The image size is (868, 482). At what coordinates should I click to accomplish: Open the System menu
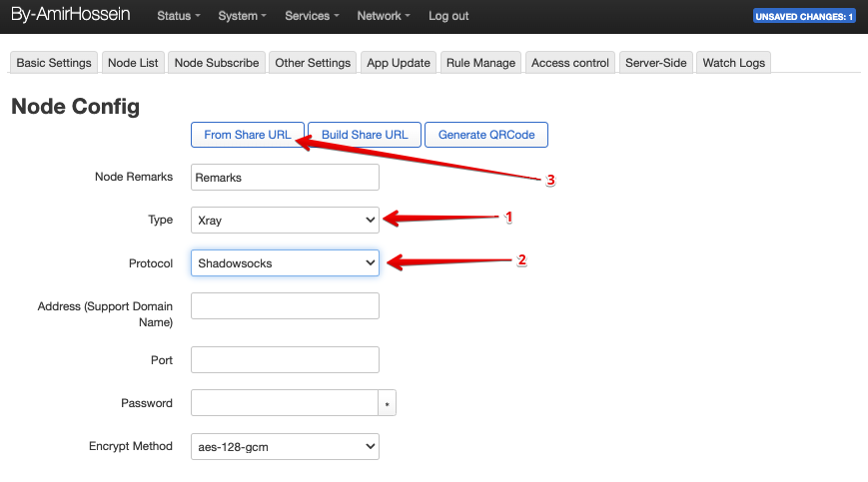[x=242, y=16]
